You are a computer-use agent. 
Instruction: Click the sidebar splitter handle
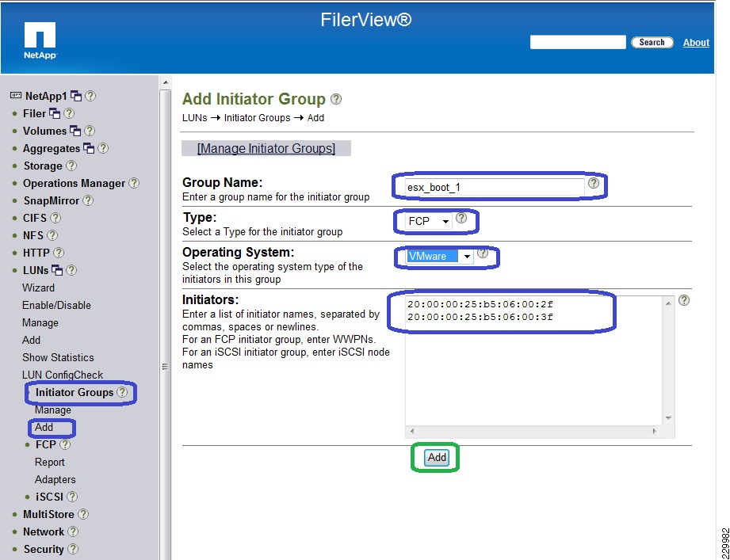coord(165,367)
